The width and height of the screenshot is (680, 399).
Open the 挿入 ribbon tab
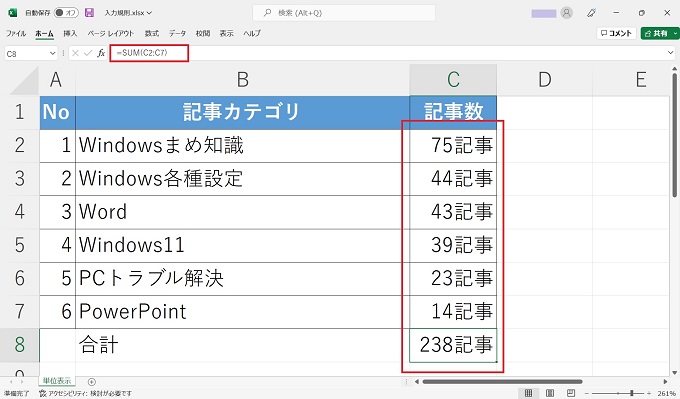(x=70, y=33)
